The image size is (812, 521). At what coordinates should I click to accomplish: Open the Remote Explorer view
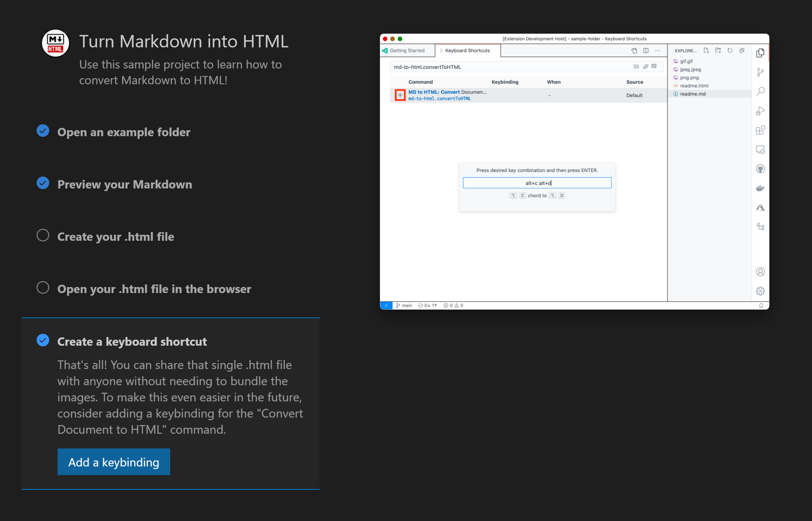pyautogui.click(x=760, y=149)
